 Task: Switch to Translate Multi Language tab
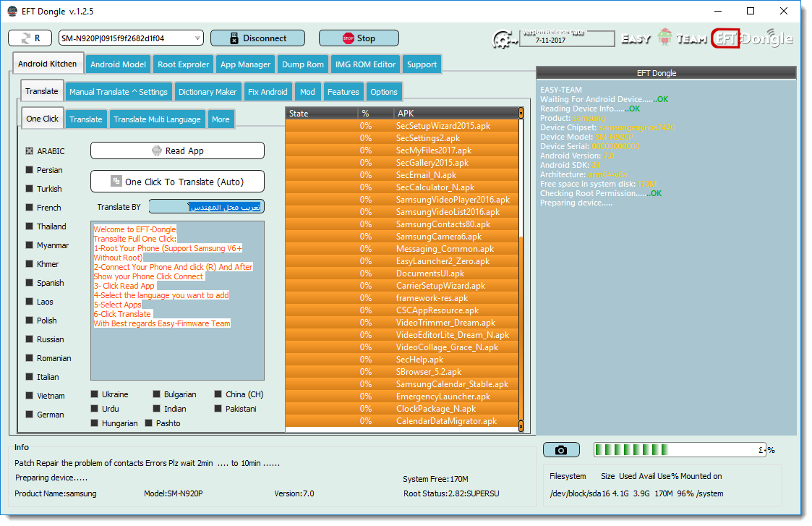point(157,119)
